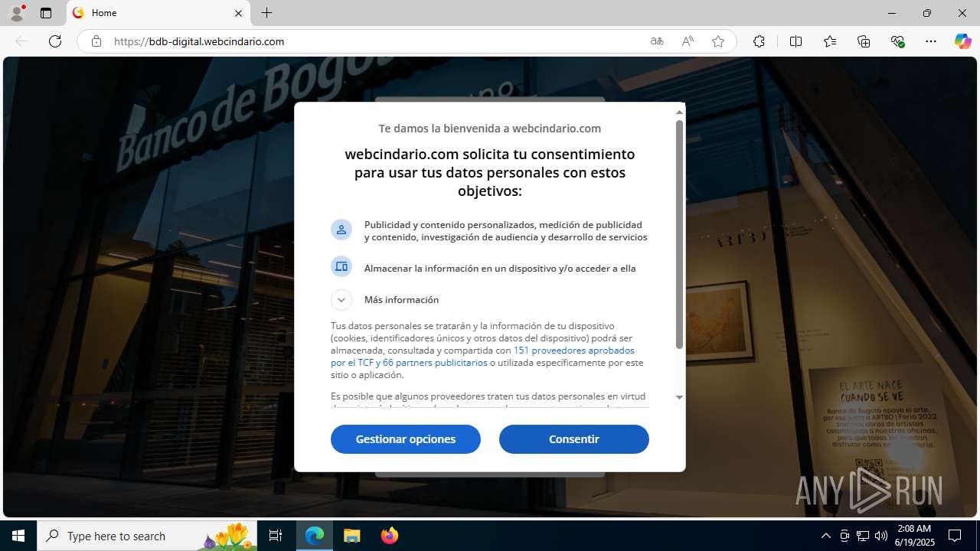
Task: Open Firefox from taskbar
Action: point(390,536)
